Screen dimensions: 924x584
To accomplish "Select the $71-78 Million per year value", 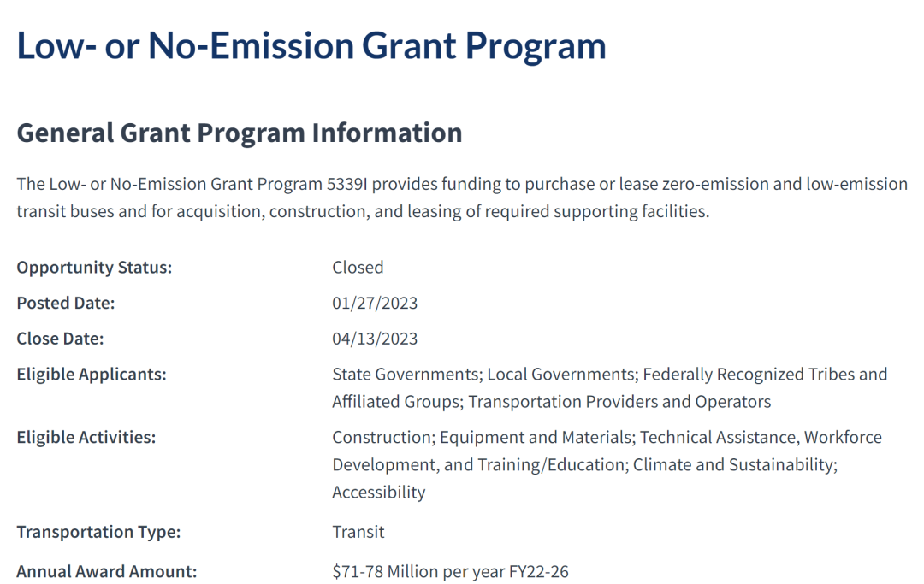I will click(450, 572).
